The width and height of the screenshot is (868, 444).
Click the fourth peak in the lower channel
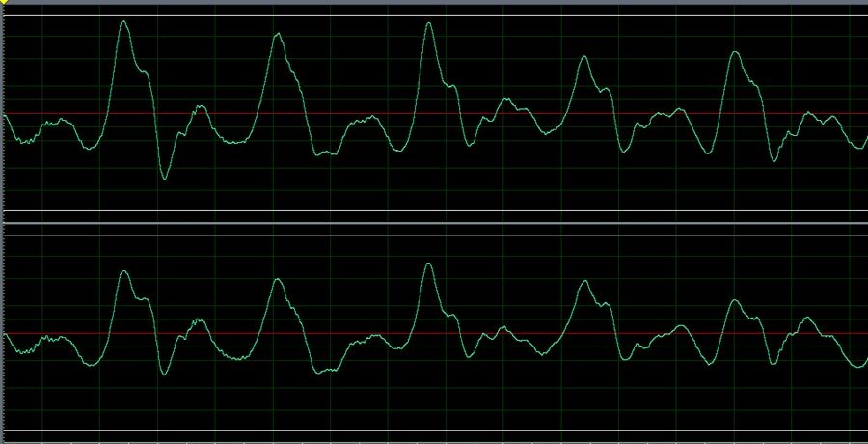tap(583, 282)
